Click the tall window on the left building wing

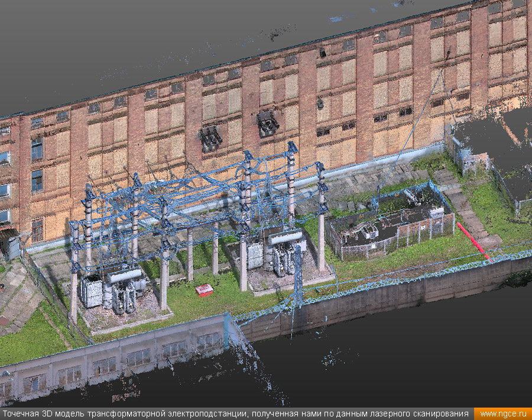(37, 148)
